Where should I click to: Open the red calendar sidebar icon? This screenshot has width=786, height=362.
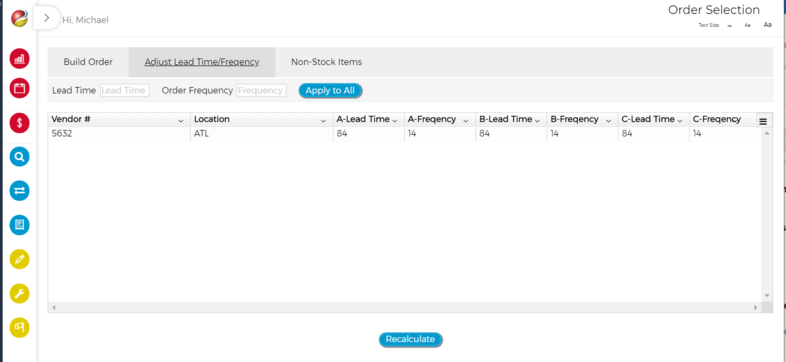20,89
